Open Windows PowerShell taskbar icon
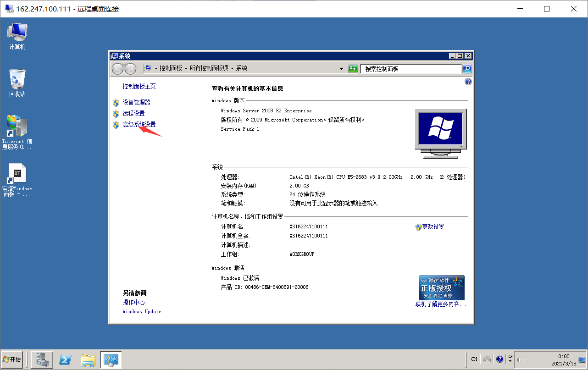Viewport: 588px width, 370px height. click(66, 360)
